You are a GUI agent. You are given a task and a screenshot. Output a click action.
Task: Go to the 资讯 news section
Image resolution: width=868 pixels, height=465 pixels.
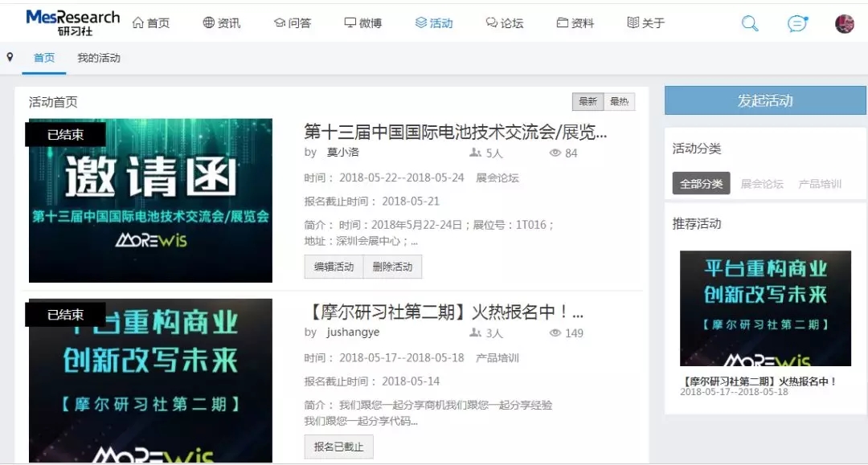(222, 22)
